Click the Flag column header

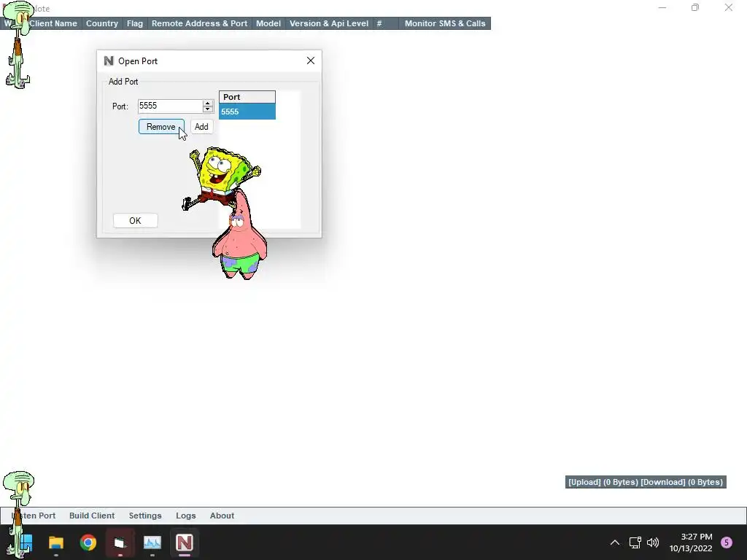pos(135,23)
